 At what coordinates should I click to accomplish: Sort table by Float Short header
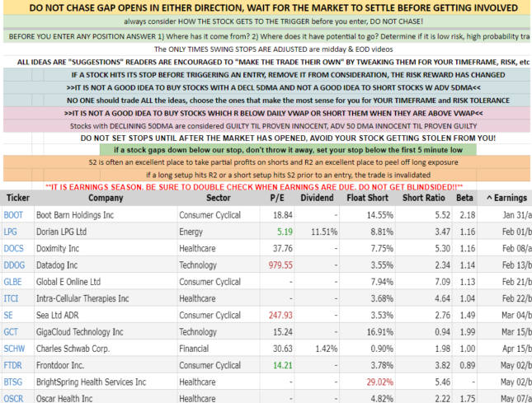tap(367, 198)
